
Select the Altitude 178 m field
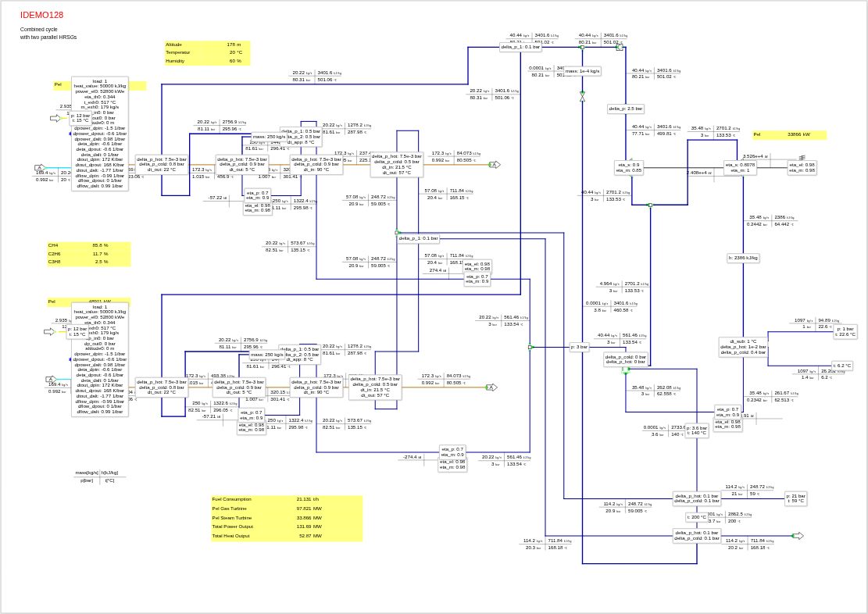click(207, 45)
